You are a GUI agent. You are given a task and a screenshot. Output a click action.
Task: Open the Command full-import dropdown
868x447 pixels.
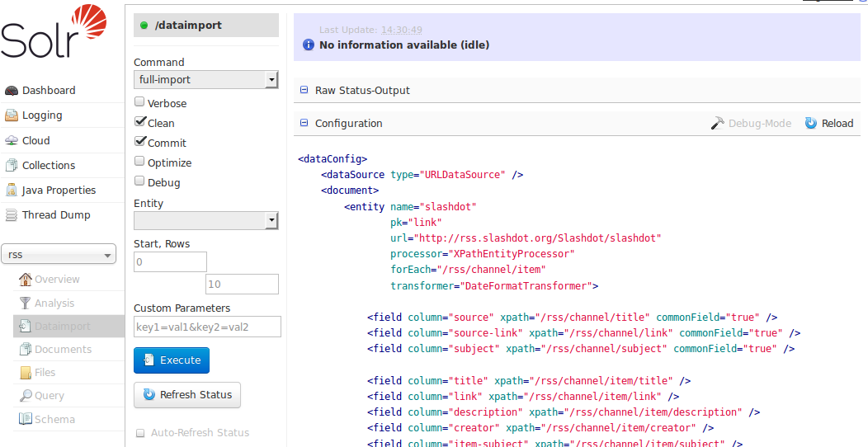(205, 80)
